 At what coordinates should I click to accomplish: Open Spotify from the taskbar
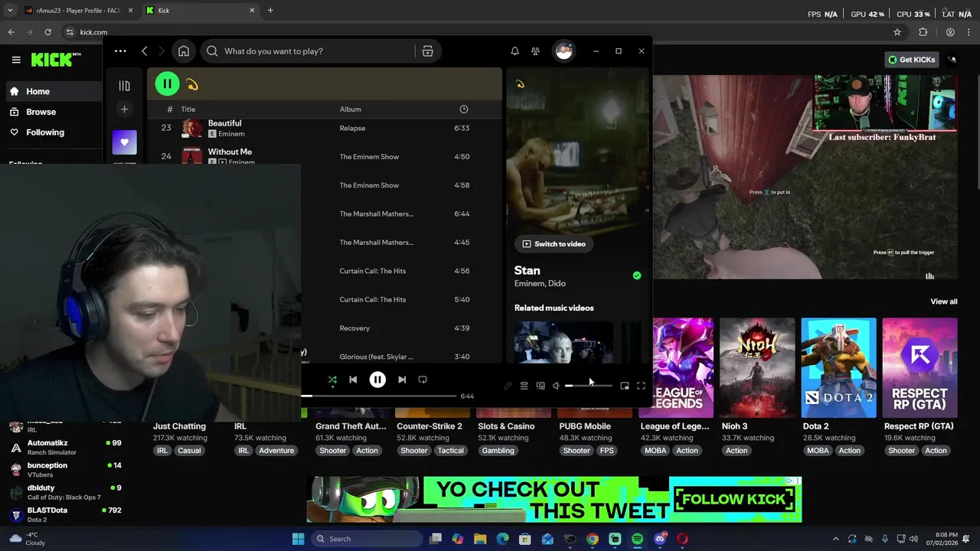pyautogui.click(x=637, y=539)
